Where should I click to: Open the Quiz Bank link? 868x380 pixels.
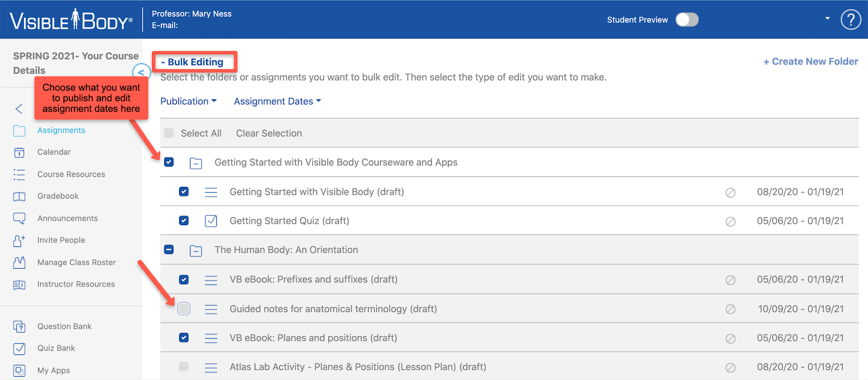56,348
